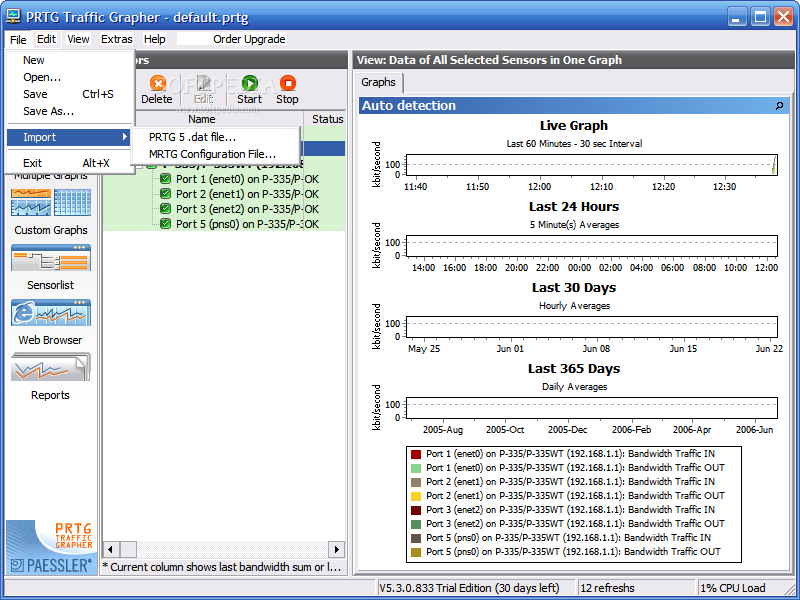Click the greyed-out Edit toolbar icon

tap(204, 83)
